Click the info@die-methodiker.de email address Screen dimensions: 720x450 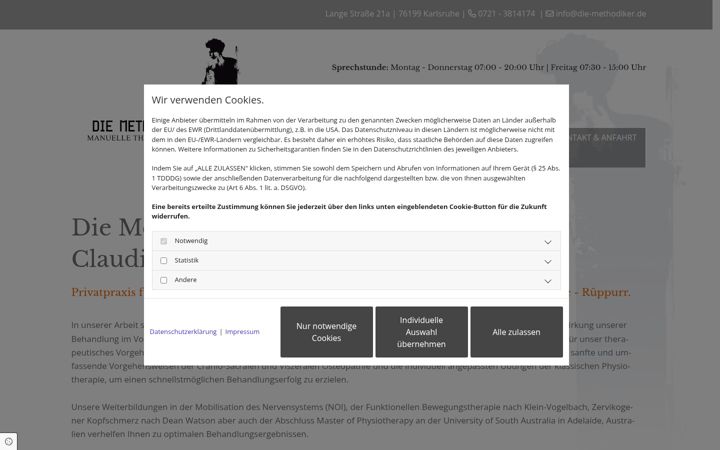[601, 14]
